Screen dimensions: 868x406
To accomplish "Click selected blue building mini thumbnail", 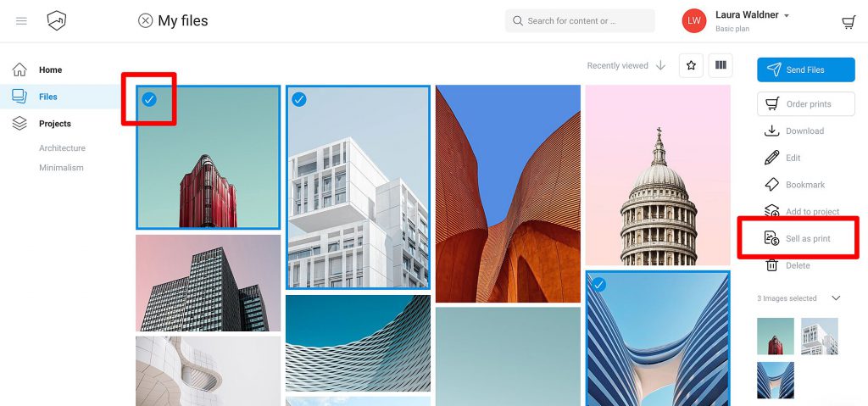I will pyautogui.click(x=775, y=381).
